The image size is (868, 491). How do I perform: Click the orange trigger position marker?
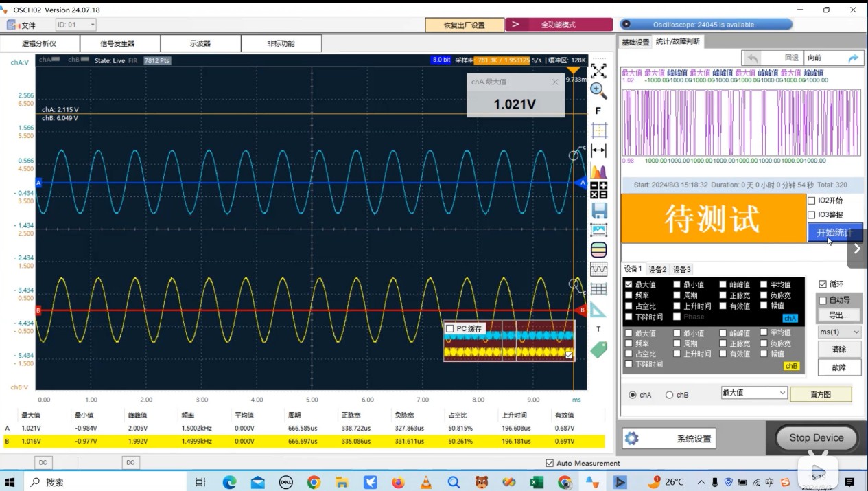573,70
